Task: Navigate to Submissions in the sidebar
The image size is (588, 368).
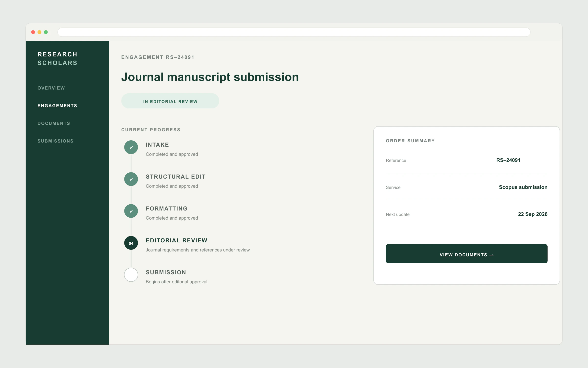Action: [x=56, y=141]
